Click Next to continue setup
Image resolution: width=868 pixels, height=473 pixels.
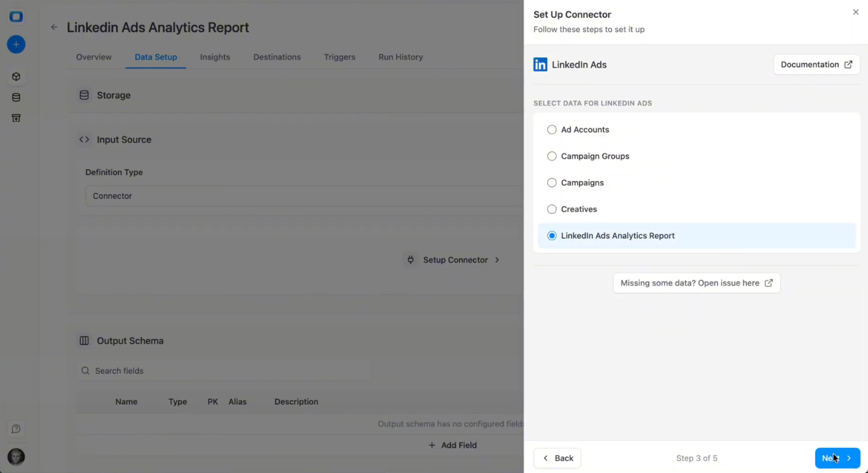[x=837, y=458]
